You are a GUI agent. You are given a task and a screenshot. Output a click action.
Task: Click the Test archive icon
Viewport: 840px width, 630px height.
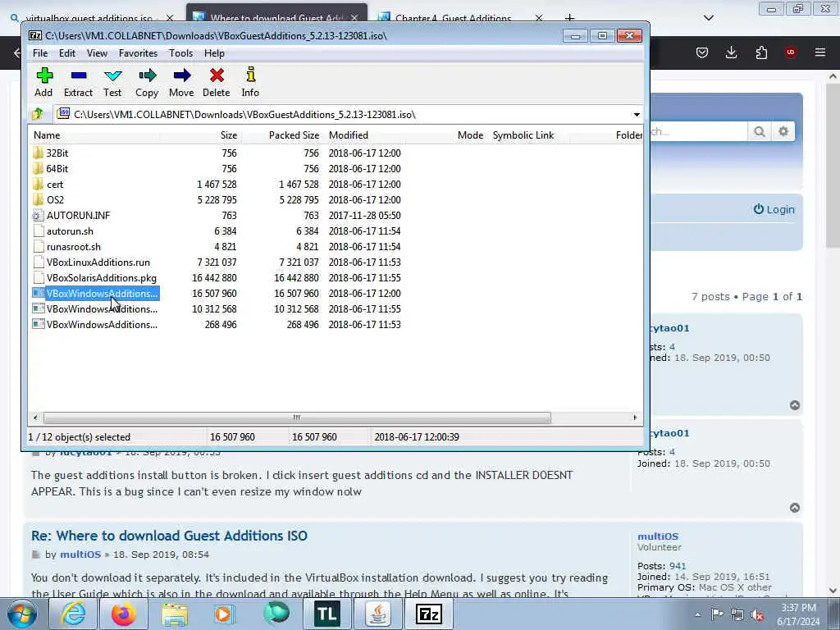click(112, 82)
